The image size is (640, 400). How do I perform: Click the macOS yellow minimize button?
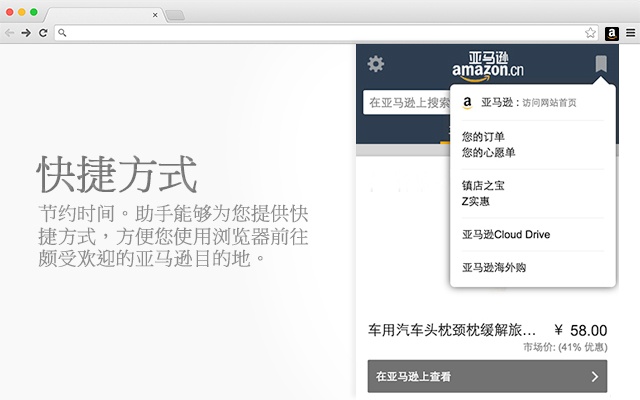coord(22,12)
